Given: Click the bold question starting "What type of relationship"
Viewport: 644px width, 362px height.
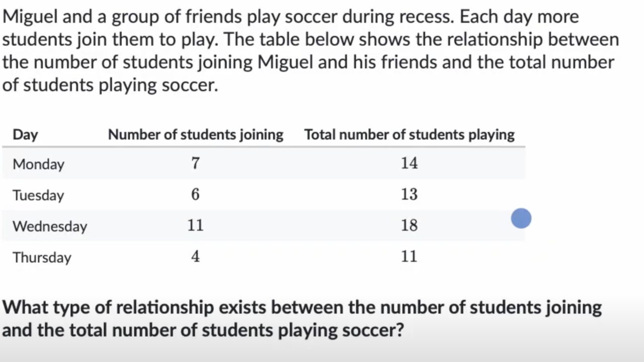Looking at the screenshot, I should point(302,308).
